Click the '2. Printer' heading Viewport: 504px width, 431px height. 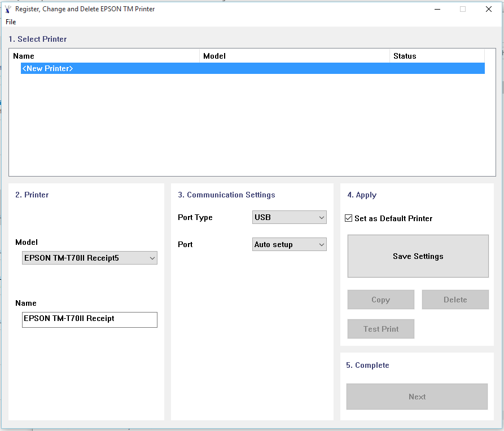(x=32, y=195)
